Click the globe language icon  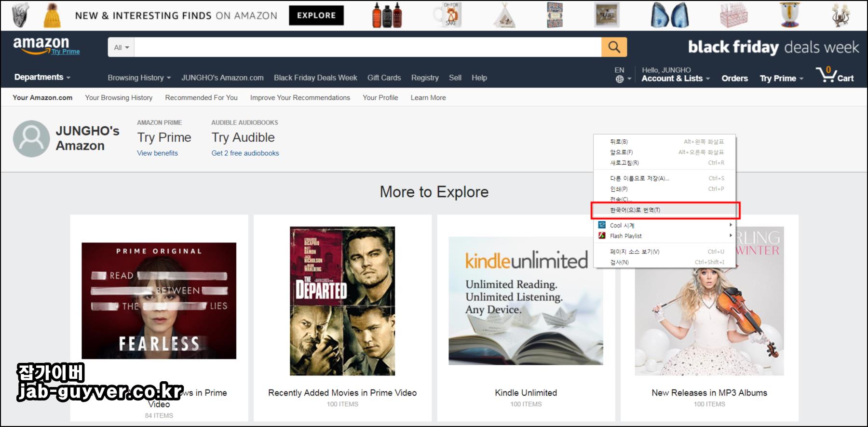click(620, 79)
